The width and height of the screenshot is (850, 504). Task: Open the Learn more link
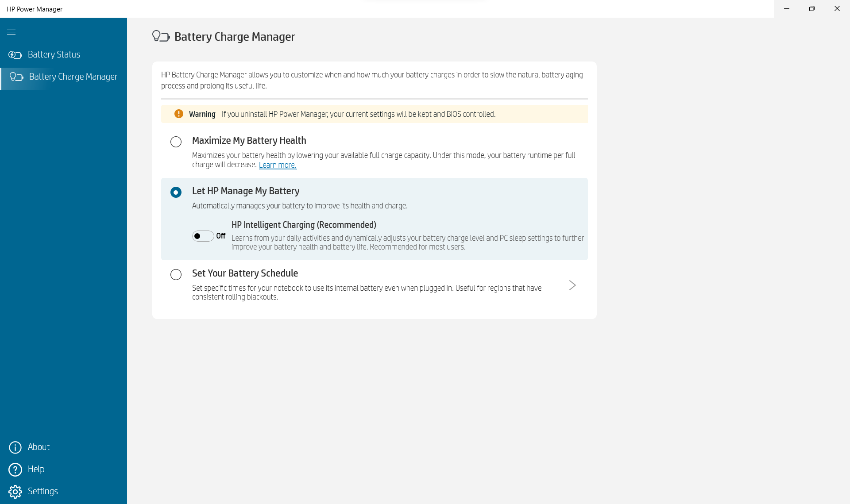coord(277,165)
